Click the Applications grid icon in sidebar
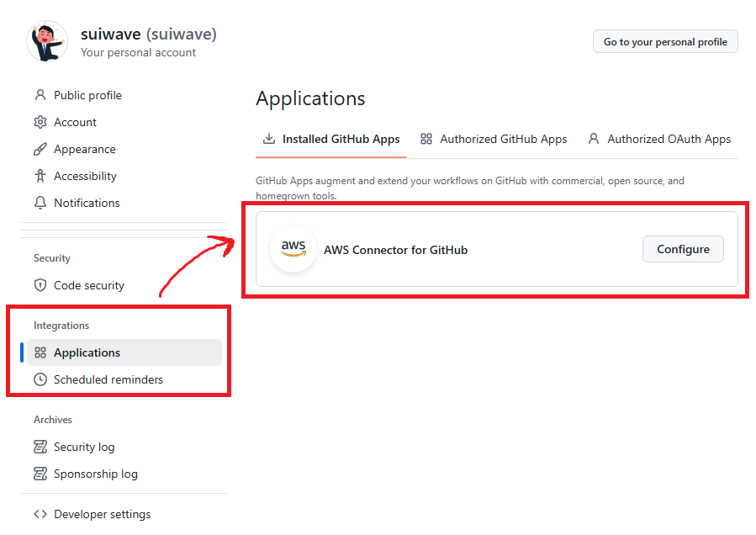The image size is (756, 535). (40, 352)
